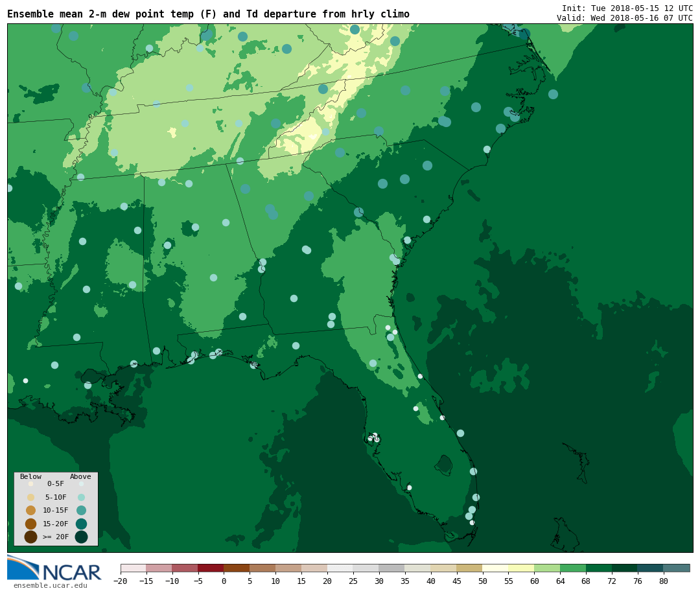
Task: Pick the 40 to 45 beige colorbar swatch
Action: [x=444, y=568]
